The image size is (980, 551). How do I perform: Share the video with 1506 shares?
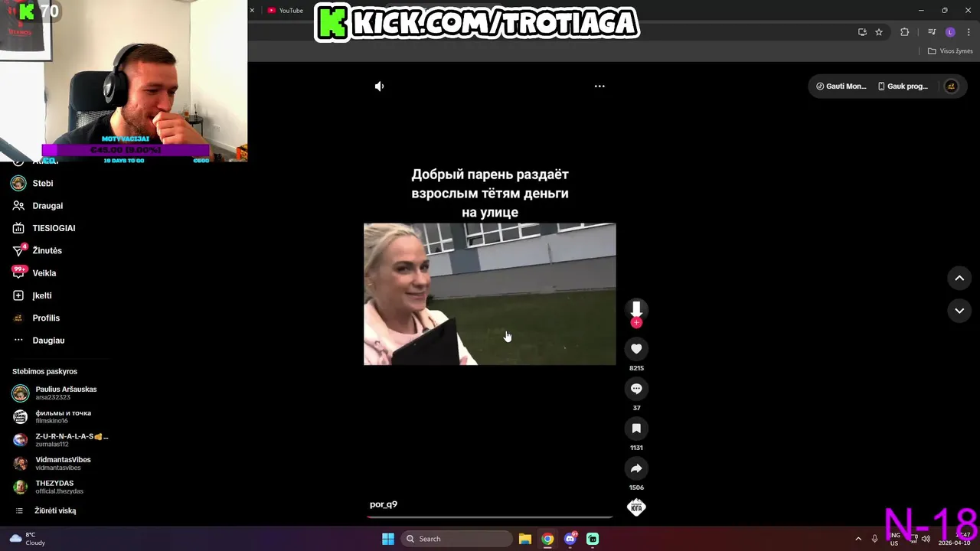636,468
